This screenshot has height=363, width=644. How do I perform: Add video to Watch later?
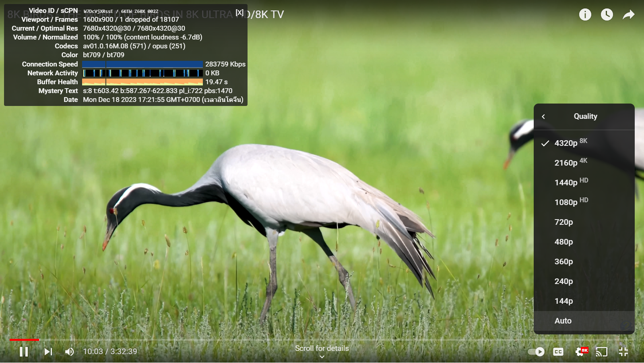click(607, 15)
